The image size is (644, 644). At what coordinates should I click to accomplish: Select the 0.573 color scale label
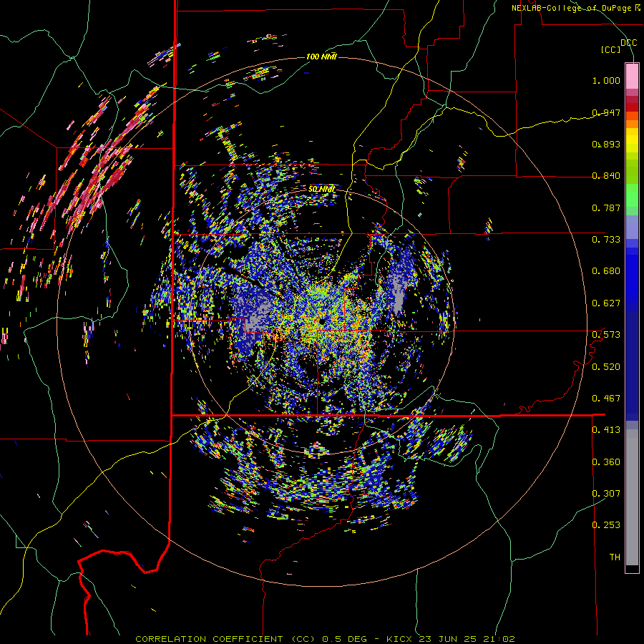pyautogui.click(x=606, y=335)
